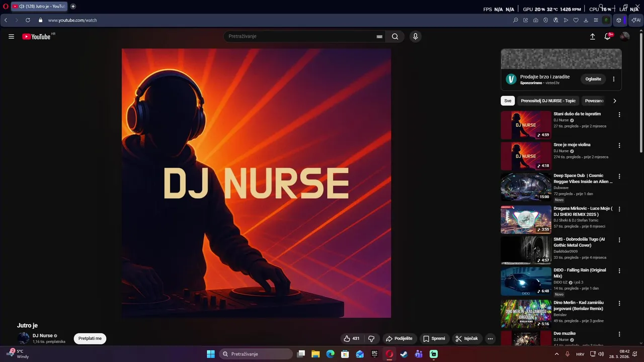The image size is (644, 362).
Task: Click the browser address bar URL
Action: point(72,20)
